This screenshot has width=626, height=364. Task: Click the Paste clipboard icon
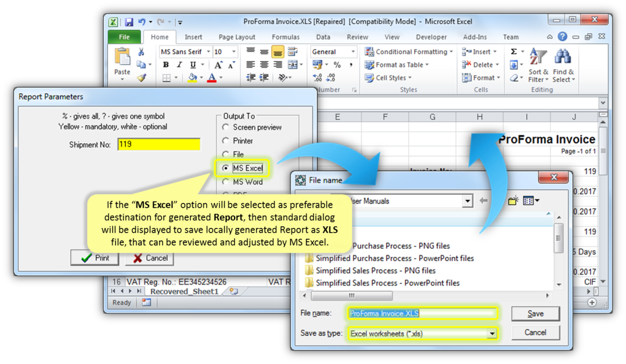[x=122, y=56]
